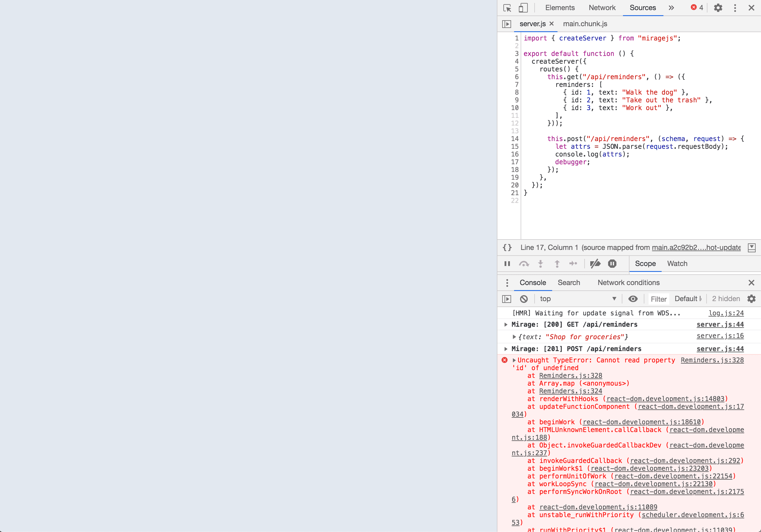Deactivate all breakpoints
Screen dimensions: 761x532
[x=595, y=264]
